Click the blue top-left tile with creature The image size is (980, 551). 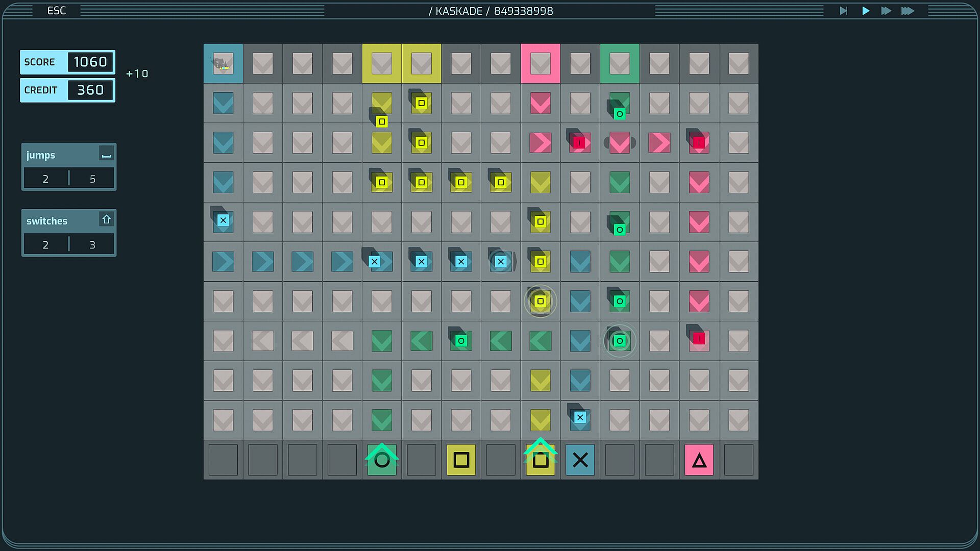click(x=223, y=64)
